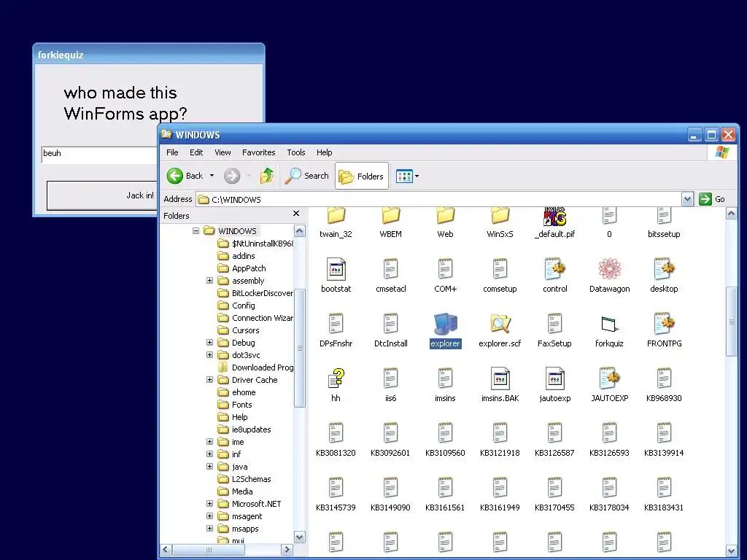Select Cursors folder in tree
This screenshot has width=747, height=560.
click(245, 330)
